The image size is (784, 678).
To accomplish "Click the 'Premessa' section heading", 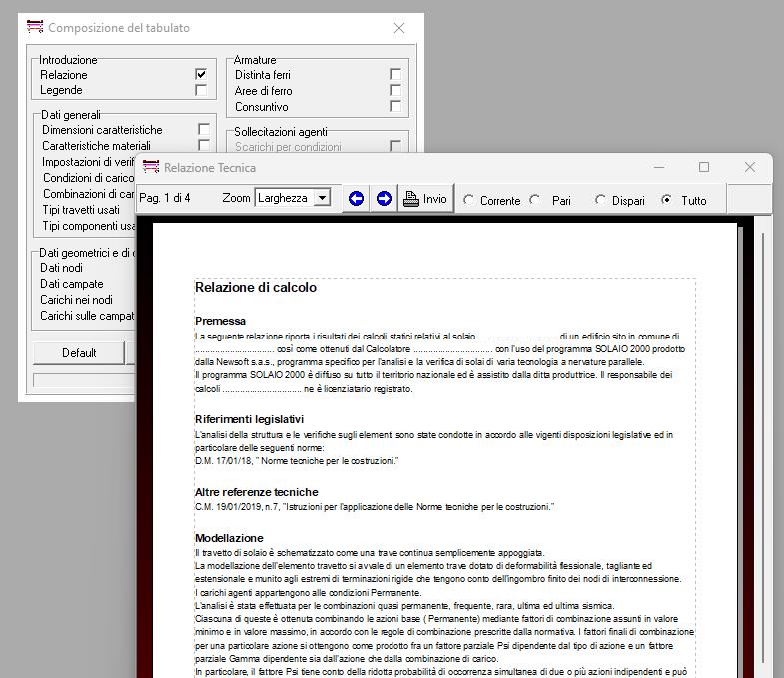I will tap(220, 321).
